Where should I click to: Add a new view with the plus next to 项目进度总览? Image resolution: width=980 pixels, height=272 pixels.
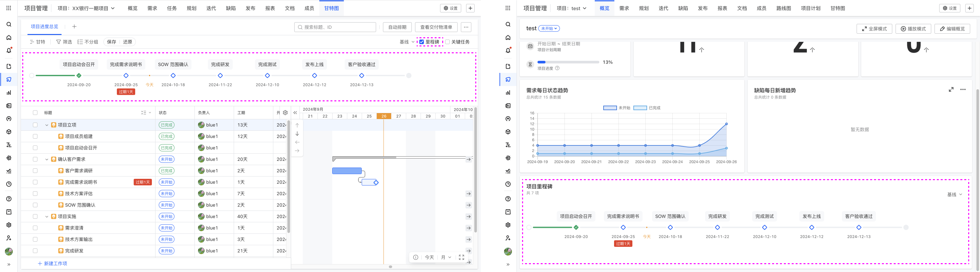[x=74, y=26]
